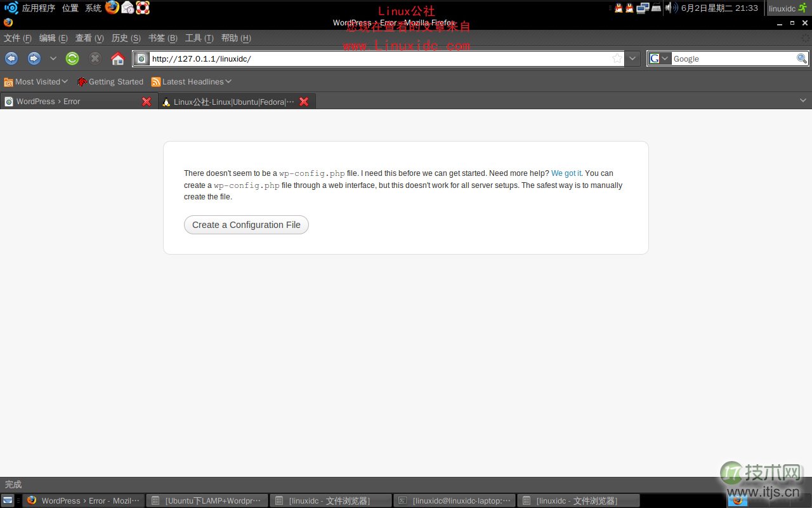
Task: Maximize the Firefox window
Action: coord(792,23)
